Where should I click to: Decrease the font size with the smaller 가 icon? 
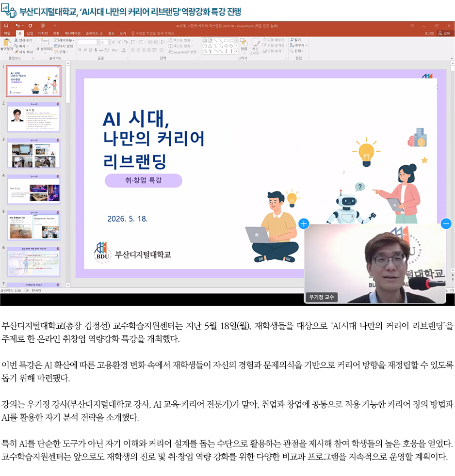pyautogui.click(x=119, y=42)
